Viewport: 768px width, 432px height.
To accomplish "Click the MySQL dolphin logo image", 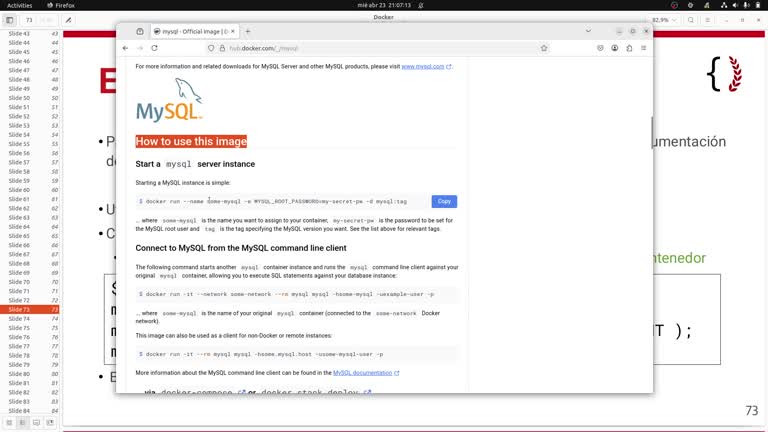I will [x=169, y=99].
